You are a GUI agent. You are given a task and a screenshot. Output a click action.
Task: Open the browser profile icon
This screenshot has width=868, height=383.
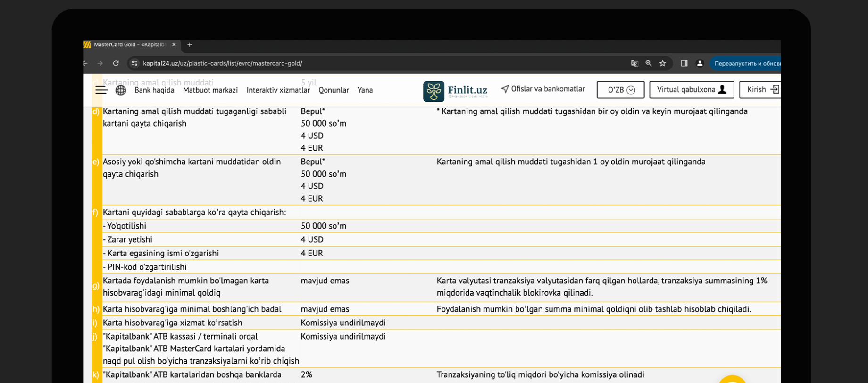tap(700, 63)
